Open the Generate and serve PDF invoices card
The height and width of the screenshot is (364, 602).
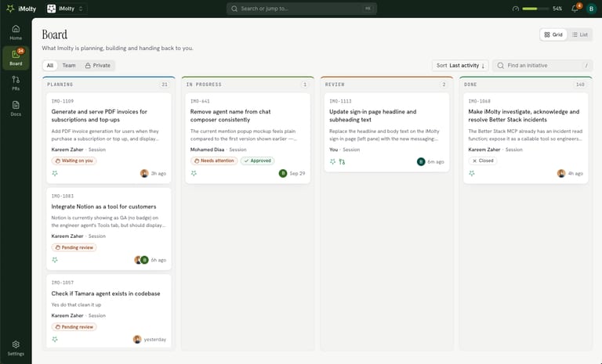109,138
